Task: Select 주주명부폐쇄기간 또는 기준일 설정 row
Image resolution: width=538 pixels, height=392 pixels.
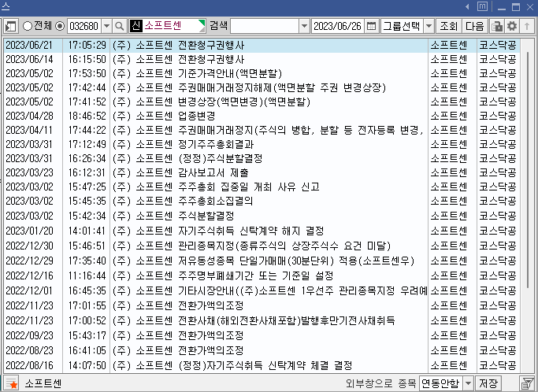Action: point(262,276)
